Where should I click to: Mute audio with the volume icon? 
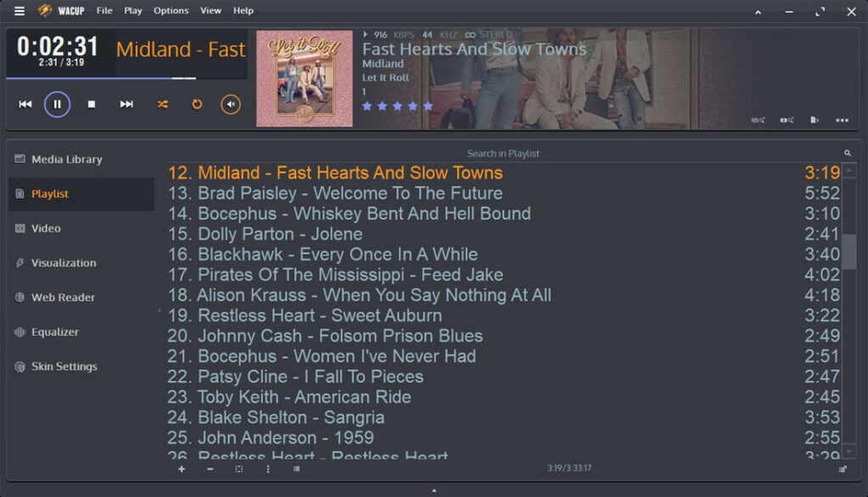click(x=231, y=104)
